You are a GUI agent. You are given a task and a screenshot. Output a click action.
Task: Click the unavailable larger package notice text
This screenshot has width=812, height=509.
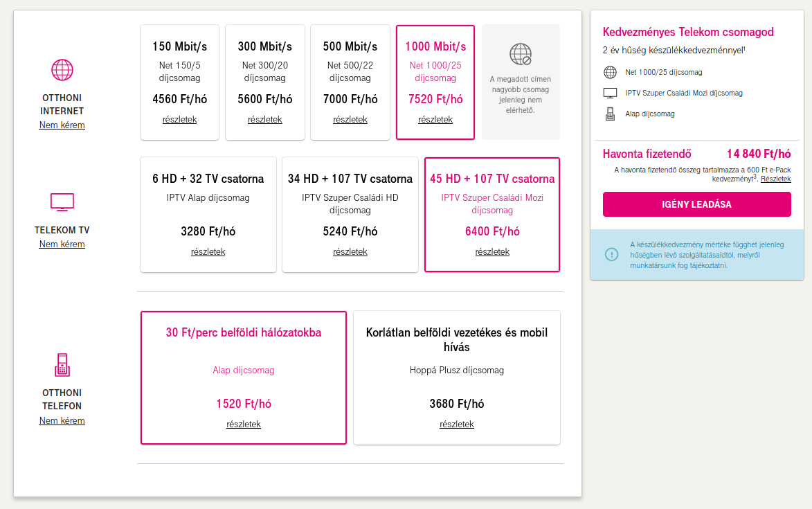pyautogui.click(x=521, y=94)
